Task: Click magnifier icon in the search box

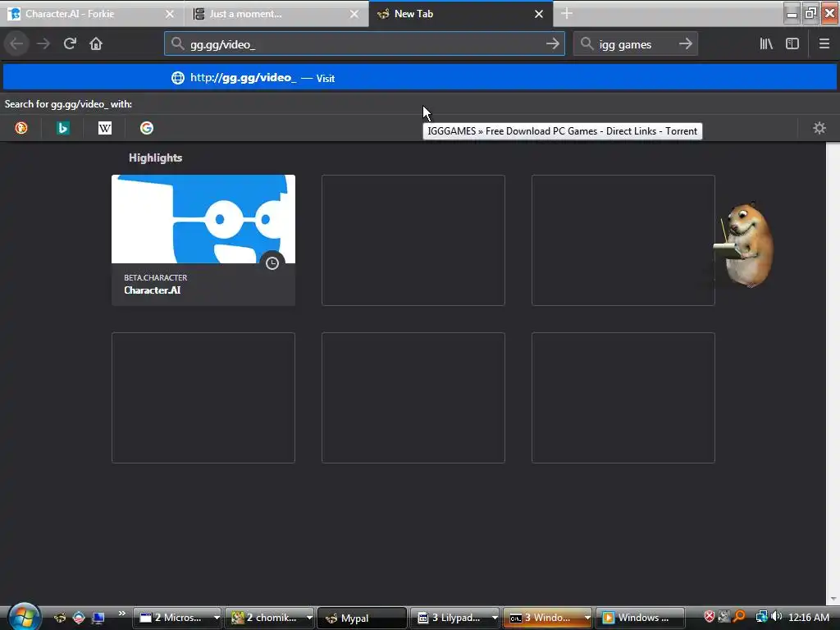Action: (x=587, y=44)
